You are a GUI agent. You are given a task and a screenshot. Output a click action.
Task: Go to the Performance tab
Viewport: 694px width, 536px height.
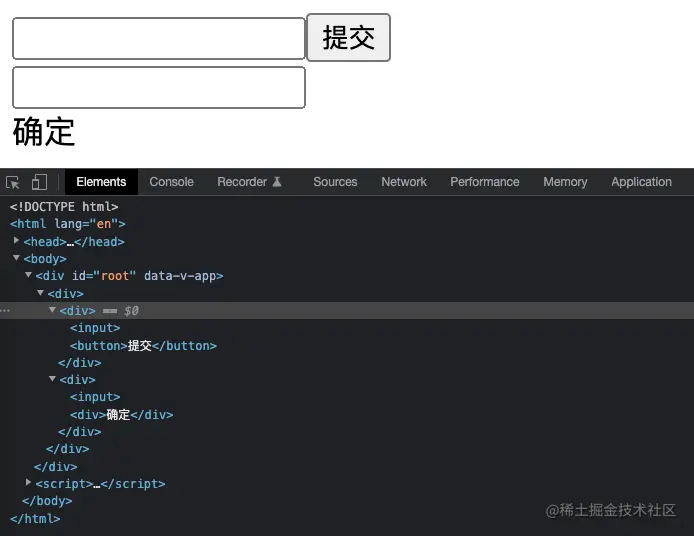485,182
